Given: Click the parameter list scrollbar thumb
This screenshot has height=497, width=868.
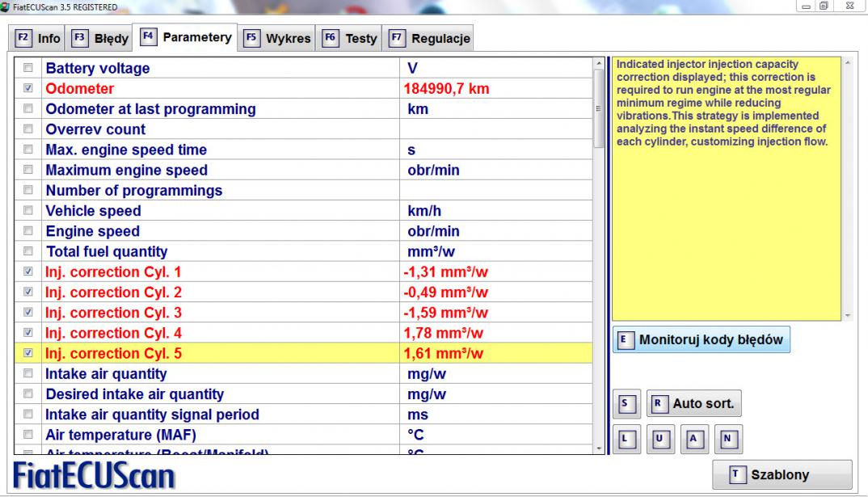Looking at the screenshot, I should tap(598, 108).
